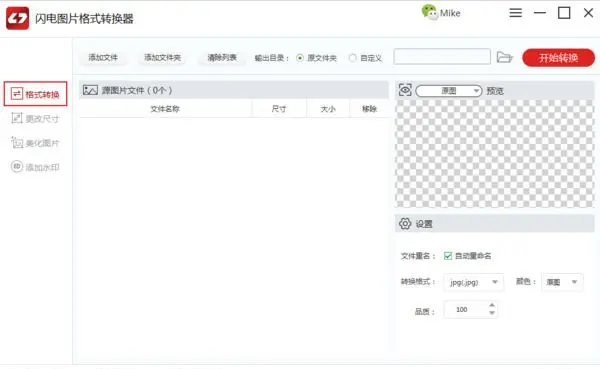Switch to 美化图片 sidebar tab
The width and height of the screenshot is (600, 369).
click(36, 143)
